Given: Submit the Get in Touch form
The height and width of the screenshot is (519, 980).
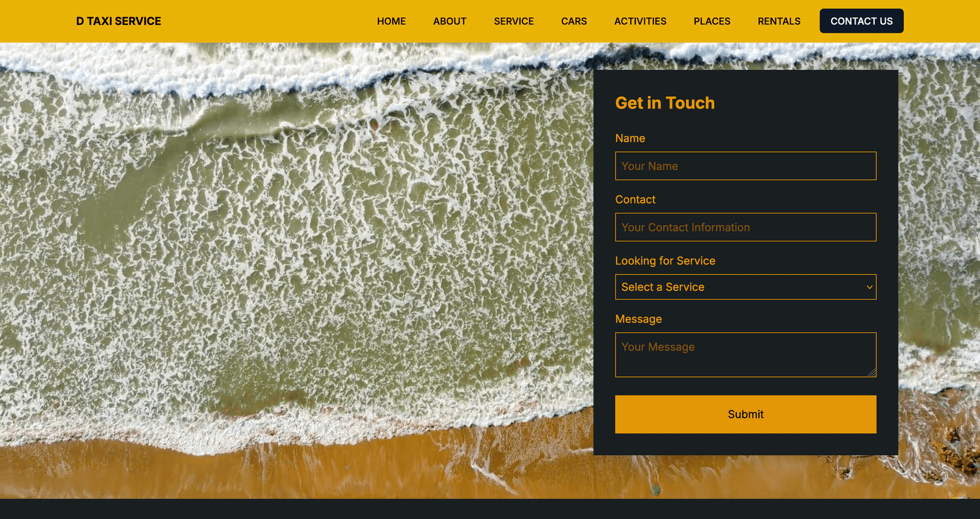Looking at the screenshot, I should [745, 414].
